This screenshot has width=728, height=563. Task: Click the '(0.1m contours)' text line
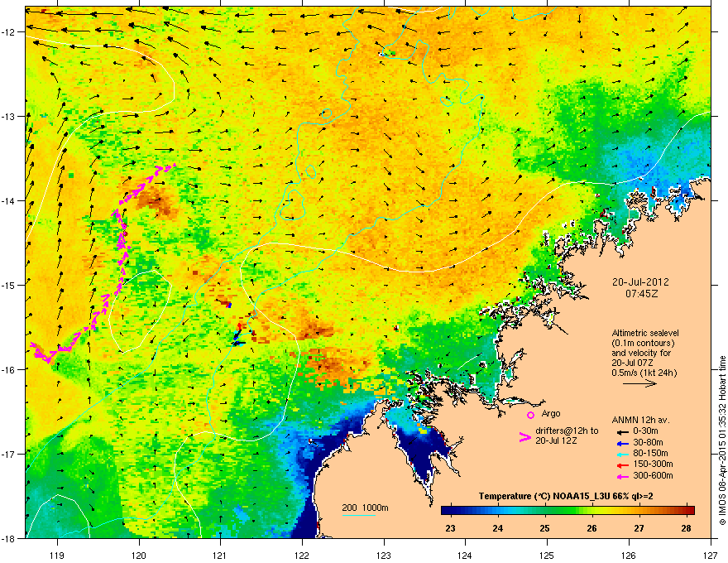(x=643, y=344)
